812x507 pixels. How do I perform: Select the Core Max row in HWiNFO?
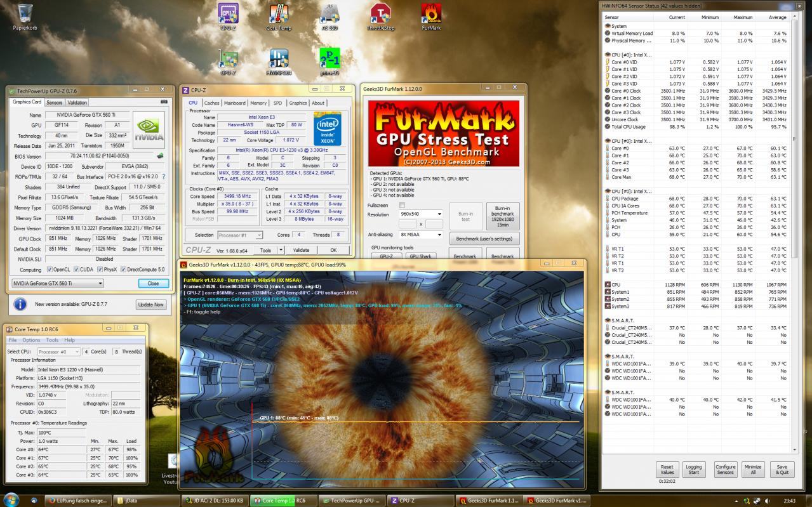pos(697,177)
